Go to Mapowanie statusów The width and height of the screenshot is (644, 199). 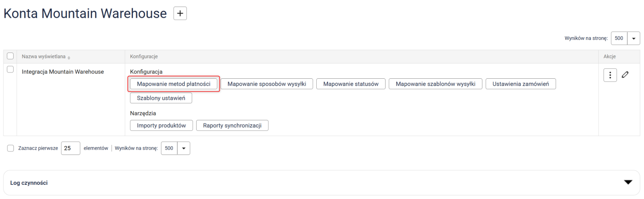click(x=351, y=84)
